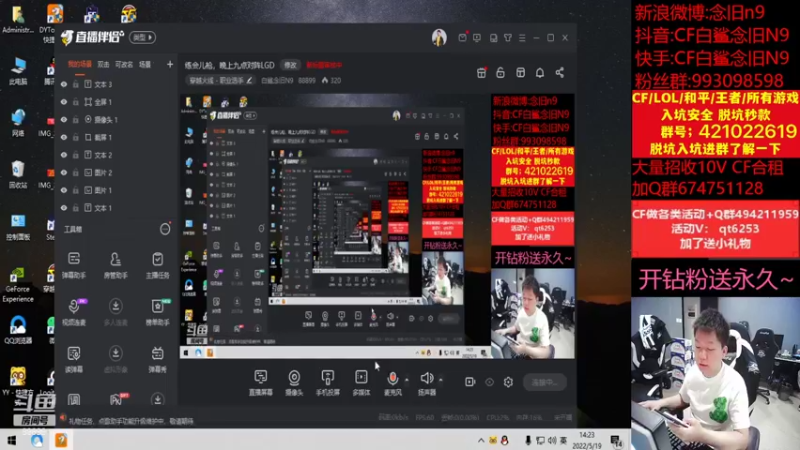This screenshot has height=450, width=800.
Task: Open the game category selector with pencil
Action: tap(220, 81)
